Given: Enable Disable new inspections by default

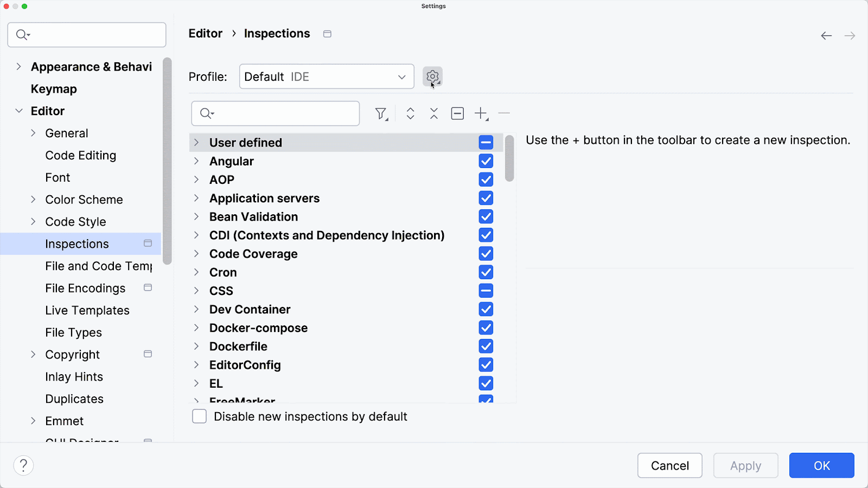Looking at the screenshot, I should (x=200, y=416).
